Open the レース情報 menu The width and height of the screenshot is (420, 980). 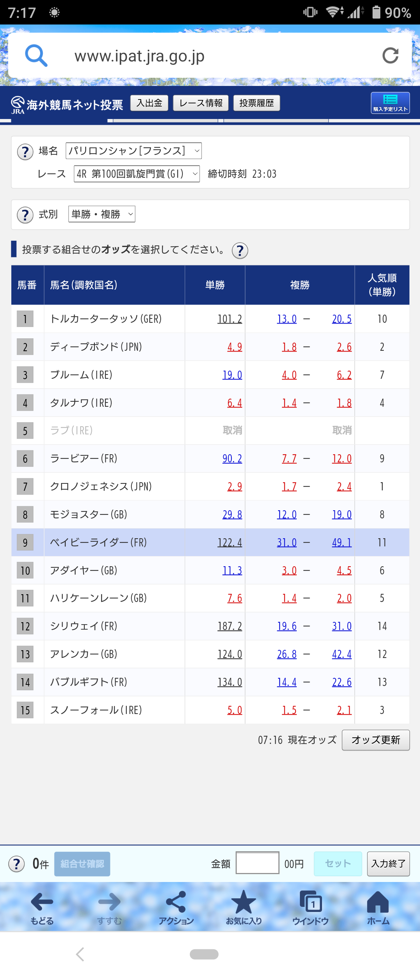(201, 103)
